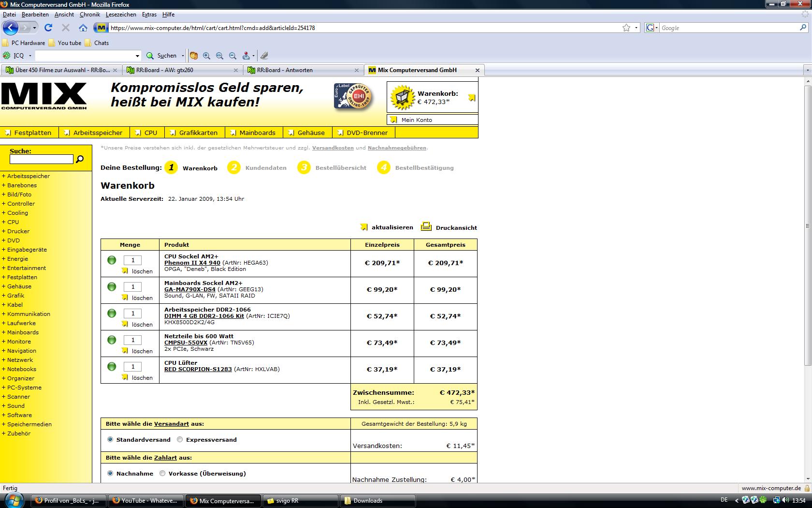Open the Lesezeichen menu

point(121,15)
